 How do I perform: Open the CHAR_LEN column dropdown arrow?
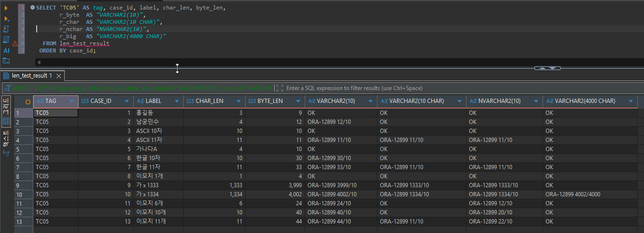point(239,101)
